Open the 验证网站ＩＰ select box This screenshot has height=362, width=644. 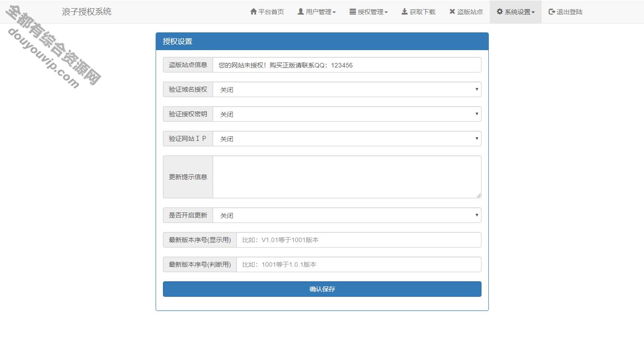347,139
